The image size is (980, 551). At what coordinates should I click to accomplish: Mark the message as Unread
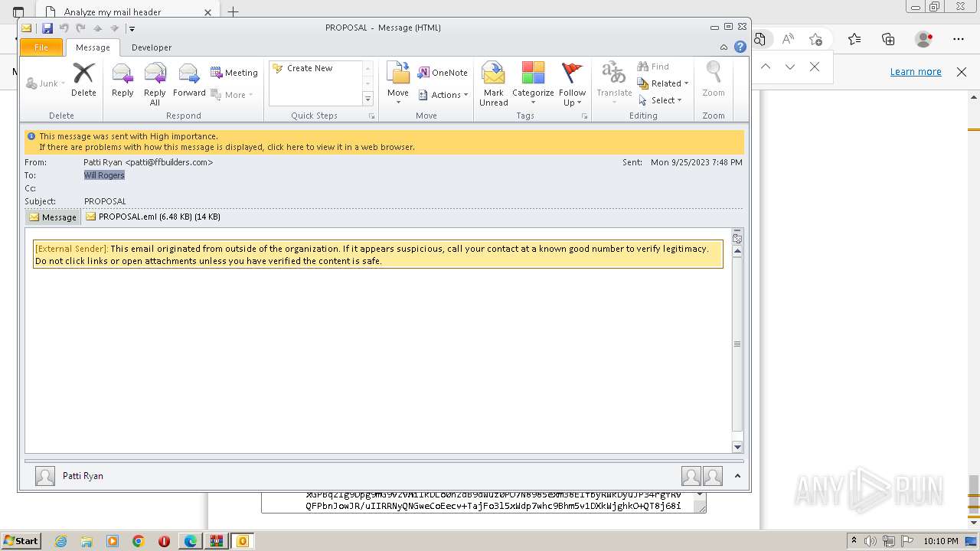click(494, 84)
